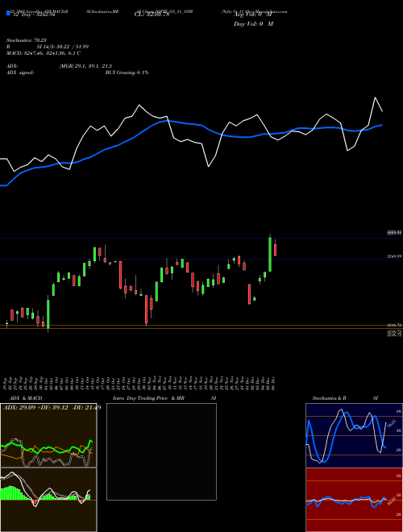
Task: Select the '12 Day = 3242.94' SMA value
Action: [33, 15]
